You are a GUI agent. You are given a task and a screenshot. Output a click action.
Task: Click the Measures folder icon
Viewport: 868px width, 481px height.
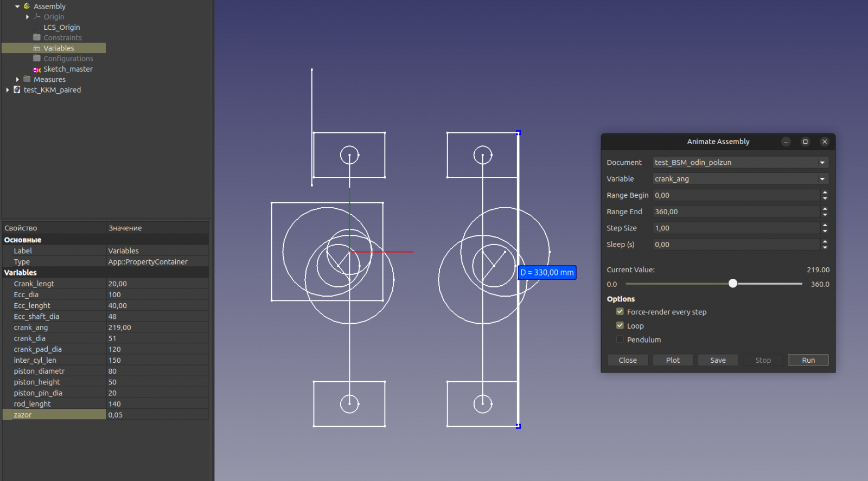(27, 80)
